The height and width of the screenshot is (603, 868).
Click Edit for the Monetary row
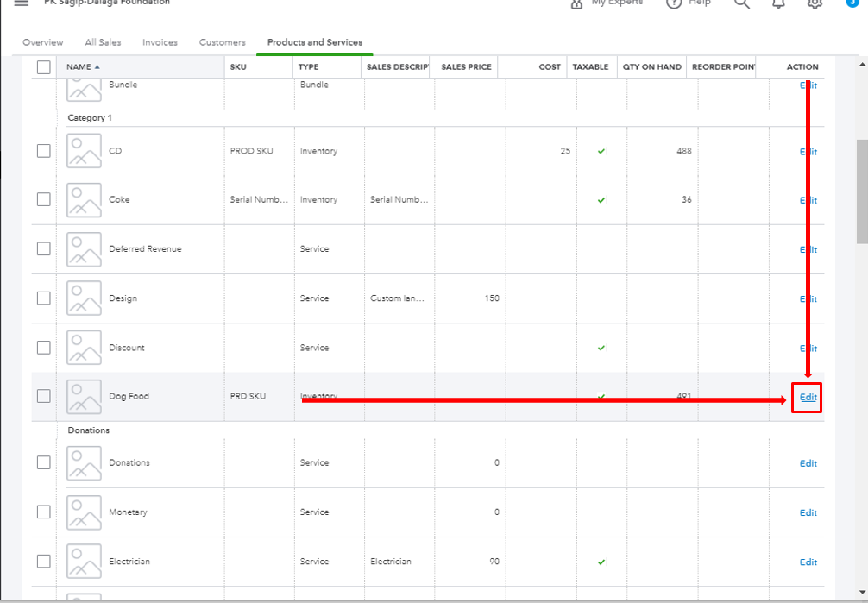coord(808,512)
